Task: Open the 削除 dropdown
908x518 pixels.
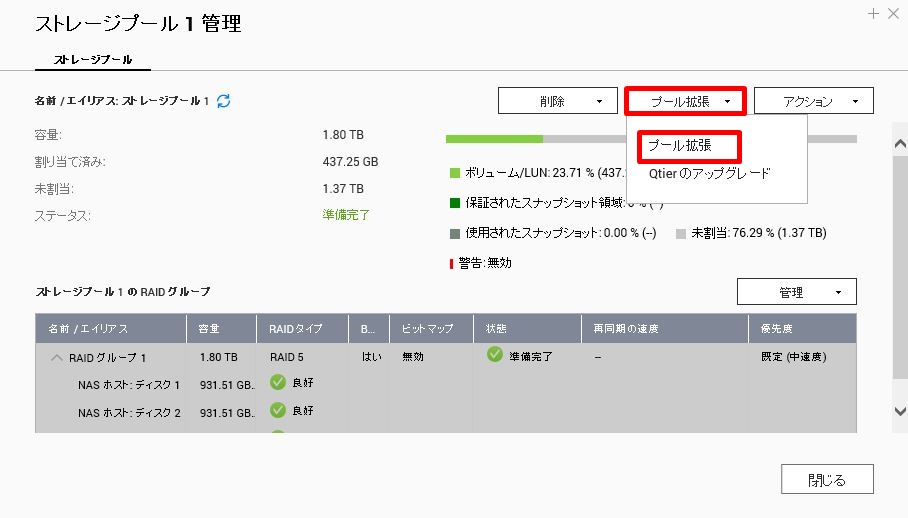Action: 557,101
